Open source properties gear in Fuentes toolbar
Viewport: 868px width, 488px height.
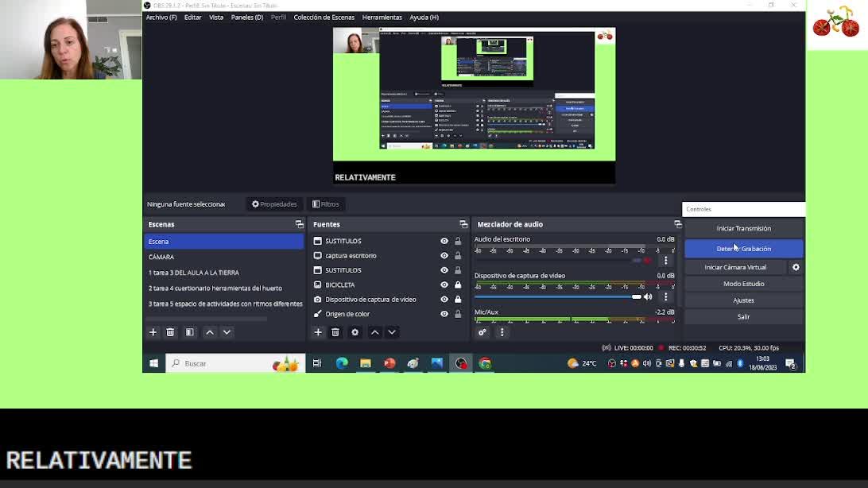click(x=355, y=332)
